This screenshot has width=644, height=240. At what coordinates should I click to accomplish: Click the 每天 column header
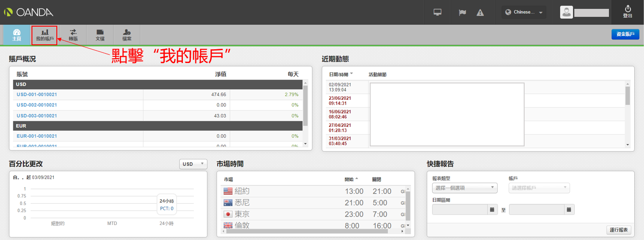293,74
